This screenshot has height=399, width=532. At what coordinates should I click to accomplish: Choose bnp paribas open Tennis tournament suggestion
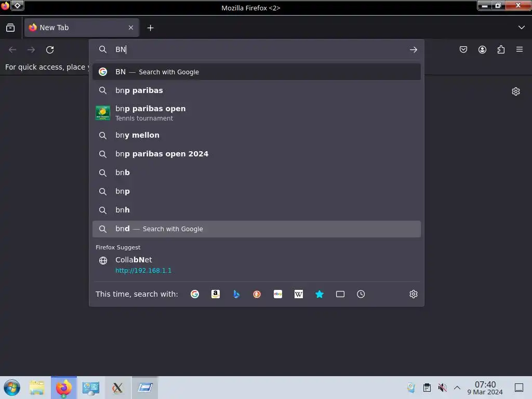coord(257,113)
